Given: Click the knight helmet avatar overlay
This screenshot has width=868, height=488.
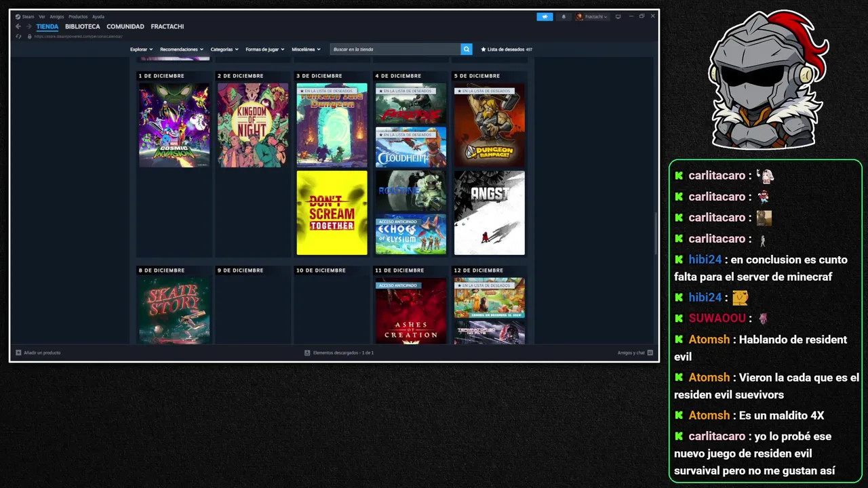Looking at the screenshot, I should tap(768, 79).
